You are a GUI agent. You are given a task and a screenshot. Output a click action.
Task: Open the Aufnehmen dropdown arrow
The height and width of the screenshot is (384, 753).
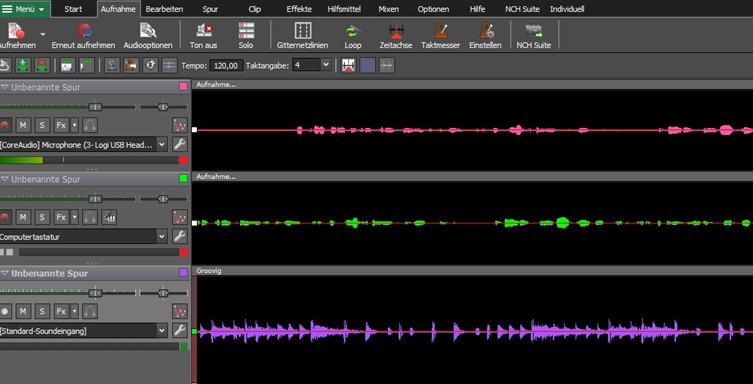[43, 34]
